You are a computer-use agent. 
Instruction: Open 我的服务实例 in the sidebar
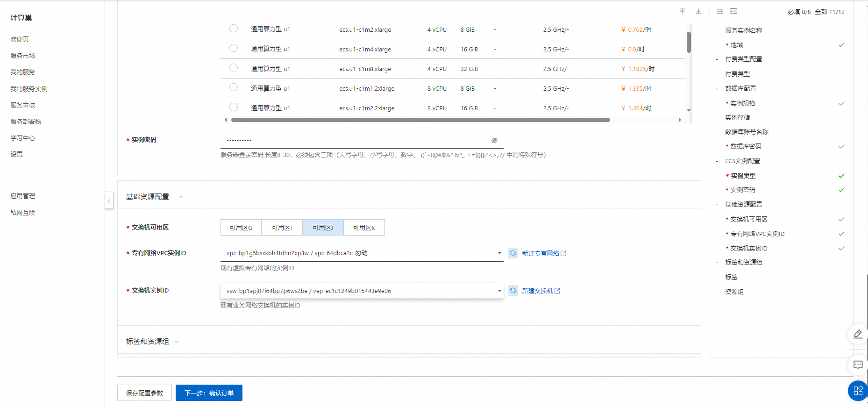pyautogui.click(x=29, y=89)
